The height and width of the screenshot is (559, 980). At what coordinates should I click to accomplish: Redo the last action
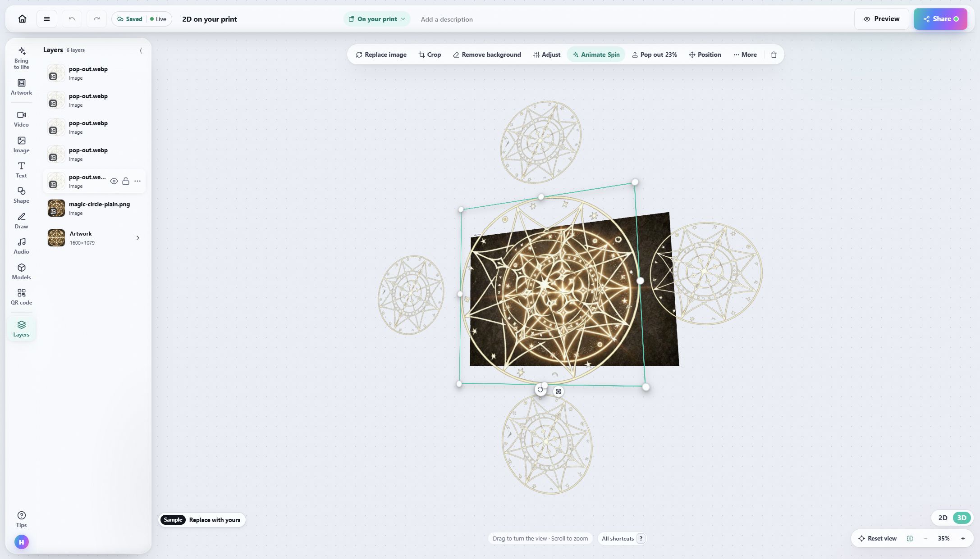[96, 19]
